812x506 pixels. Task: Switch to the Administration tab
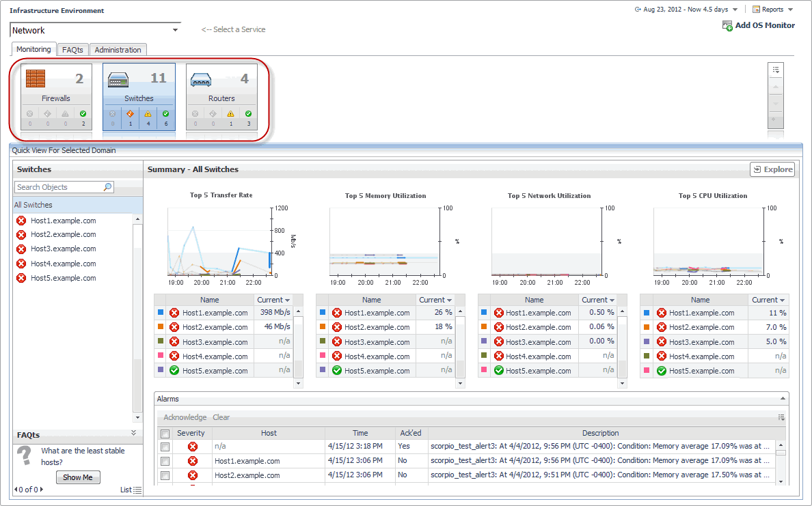(x=118, y=50)
